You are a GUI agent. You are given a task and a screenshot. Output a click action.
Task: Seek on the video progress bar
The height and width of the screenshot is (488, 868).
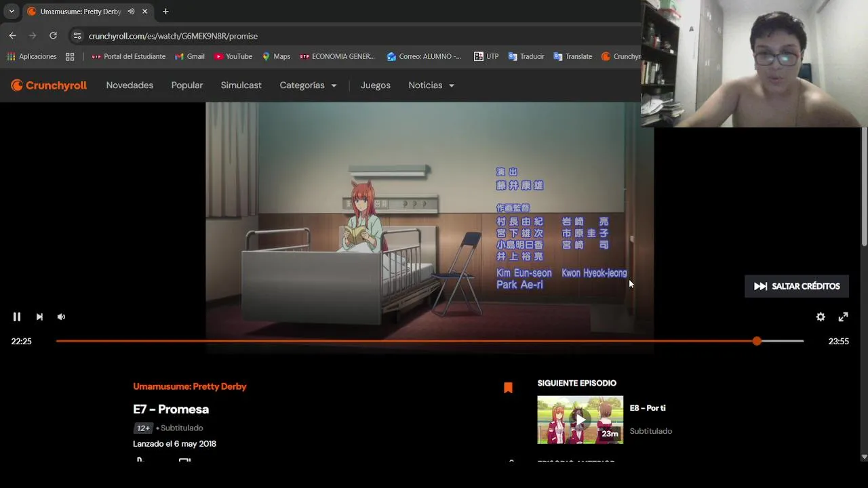[x=430, y=341]
